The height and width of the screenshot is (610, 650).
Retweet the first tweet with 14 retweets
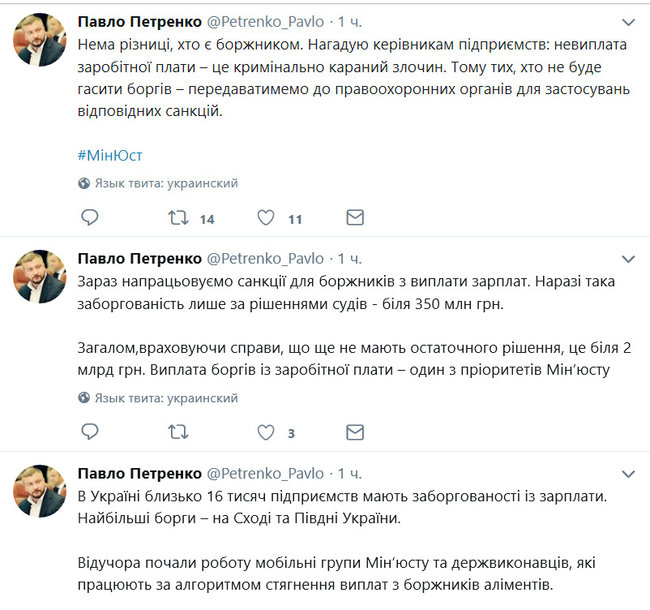[x=177, y=218]
